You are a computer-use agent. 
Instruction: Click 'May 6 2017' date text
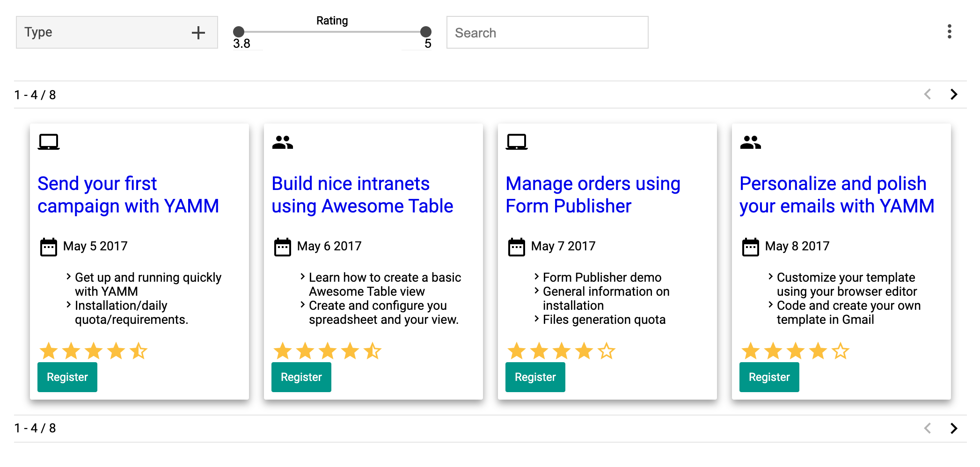point(329,246)
